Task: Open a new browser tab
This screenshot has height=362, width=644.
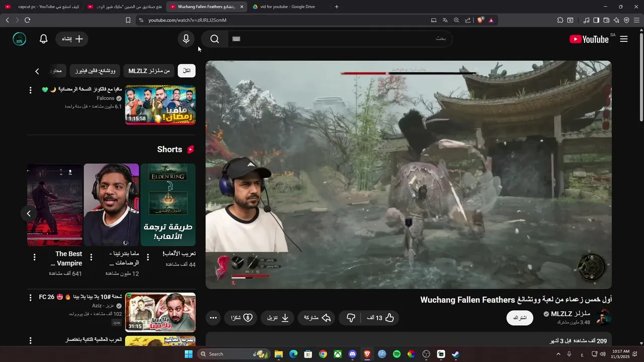Action: [337, 7]
